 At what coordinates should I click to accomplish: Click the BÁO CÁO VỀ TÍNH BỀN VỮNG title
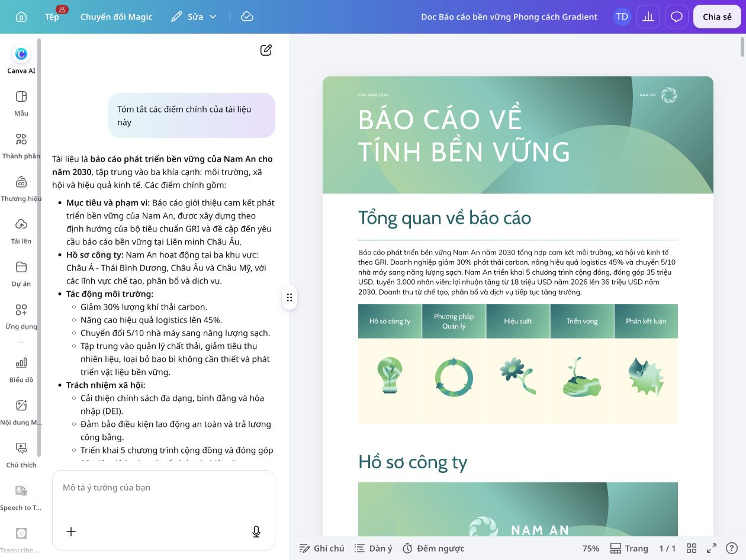pyautogui.click(x=464, y=135)
